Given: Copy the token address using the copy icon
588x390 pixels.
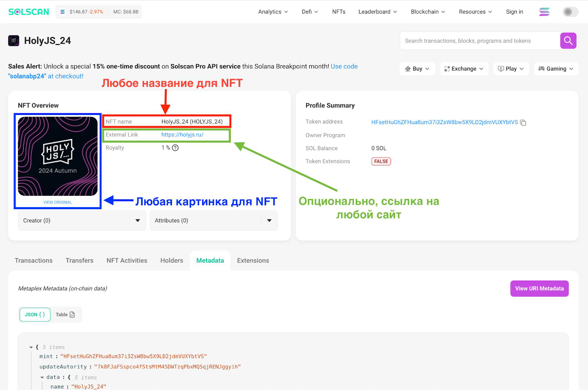Looking at the screenshot, I should pyautogui.click(x=523, y=123).
